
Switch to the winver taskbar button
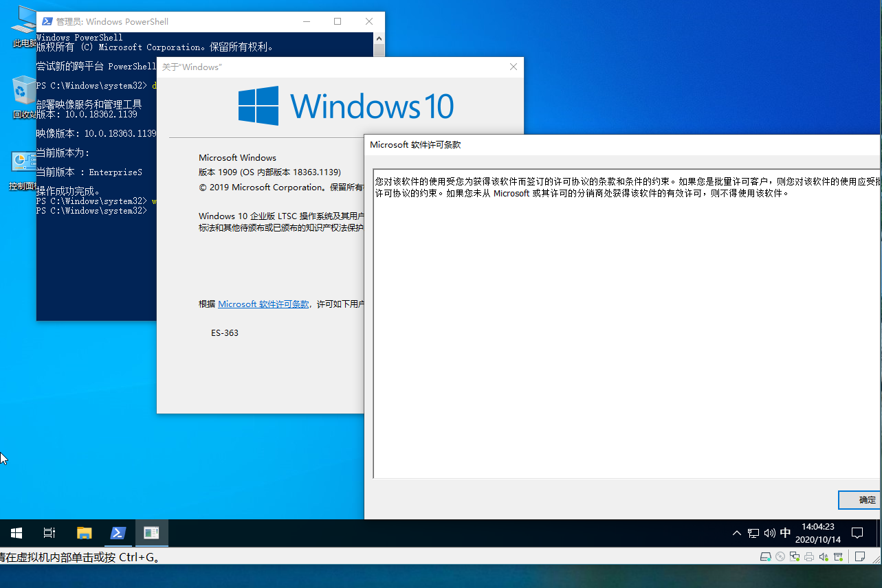click(x=151, y=533)
